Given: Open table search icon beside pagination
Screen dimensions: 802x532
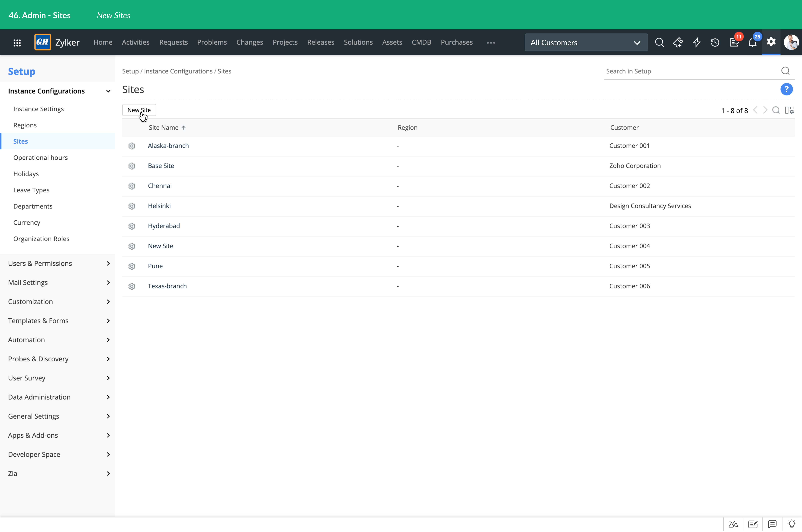Looking at the screenshot, I should [776, 110].
